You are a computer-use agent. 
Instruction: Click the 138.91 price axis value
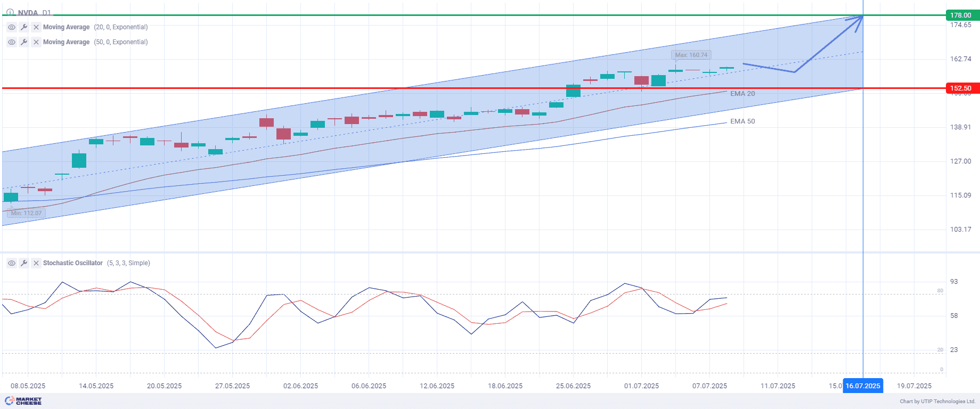point(961,127)
